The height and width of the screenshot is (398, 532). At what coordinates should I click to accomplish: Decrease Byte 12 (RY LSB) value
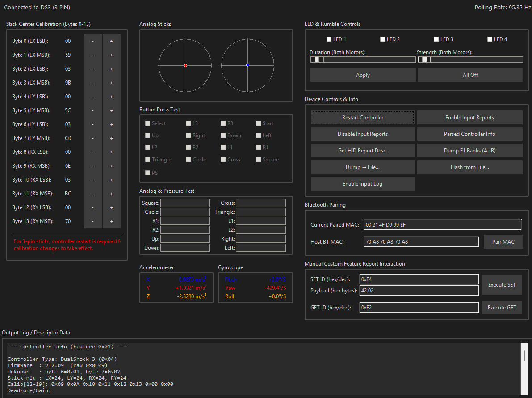(92, 207)
